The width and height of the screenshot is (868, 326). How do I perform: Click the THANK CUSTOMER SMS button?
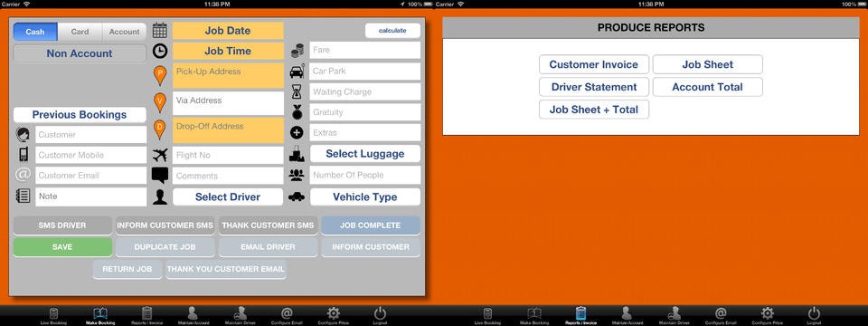(268, 225)
